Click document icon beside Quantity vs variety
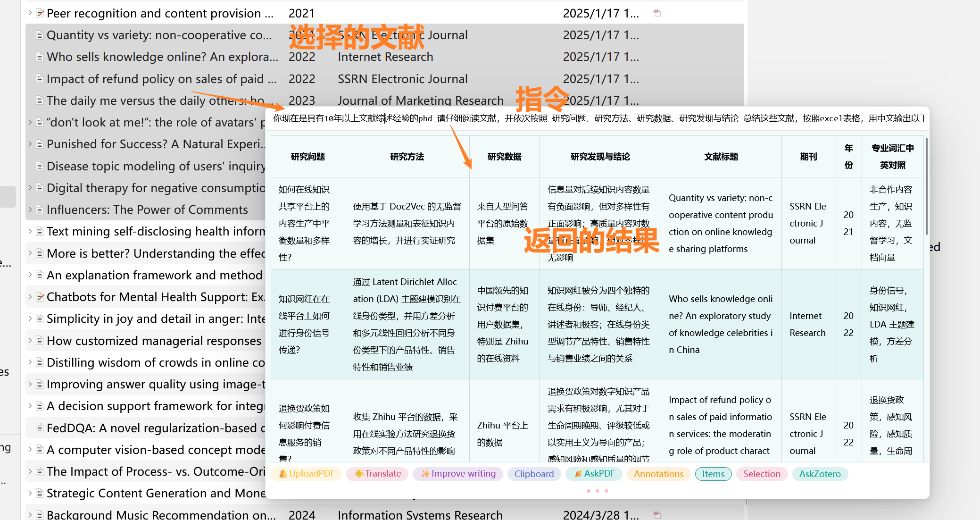The image size is (980, 520). [40, 35]
